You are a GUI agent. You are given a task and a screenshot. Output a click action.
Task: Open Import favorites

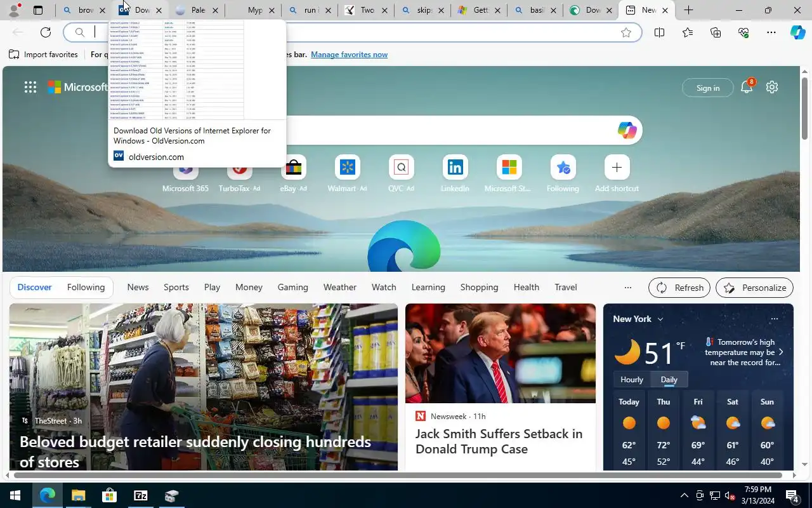43,55
